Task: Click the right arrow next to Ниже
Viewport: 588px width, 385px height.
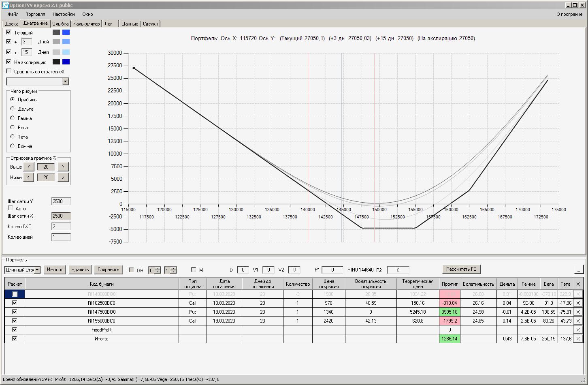Action: point(63,177)
